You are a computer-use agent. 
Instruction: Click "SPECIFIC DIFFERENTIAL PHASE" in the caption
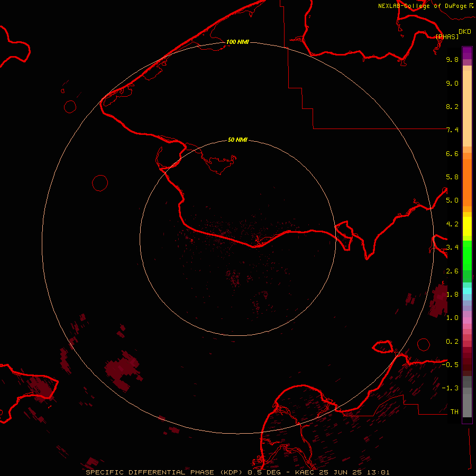point(150,472)
